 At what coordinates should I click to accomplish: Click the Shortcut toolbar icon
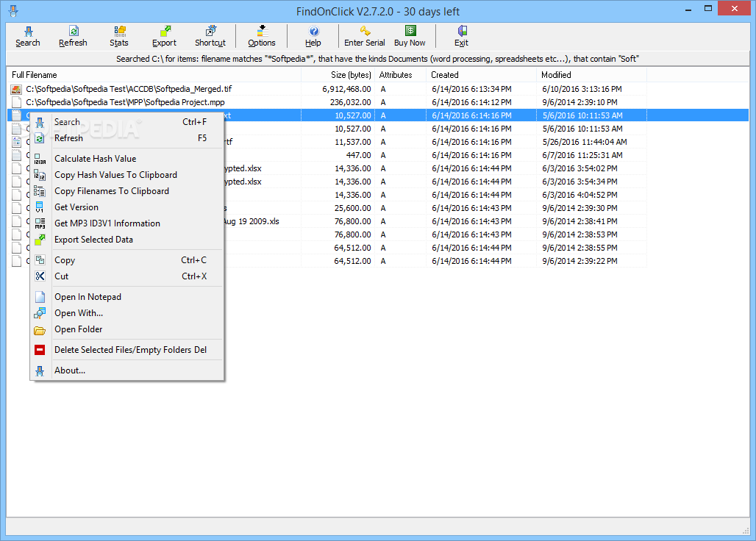(210, 32)
